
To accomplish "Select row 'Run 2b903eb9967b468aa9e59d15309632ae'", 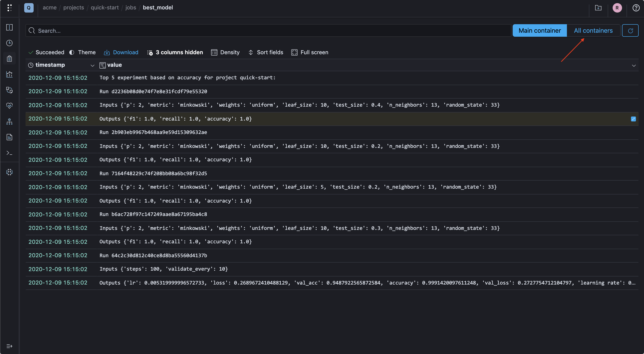I will 332,132.
